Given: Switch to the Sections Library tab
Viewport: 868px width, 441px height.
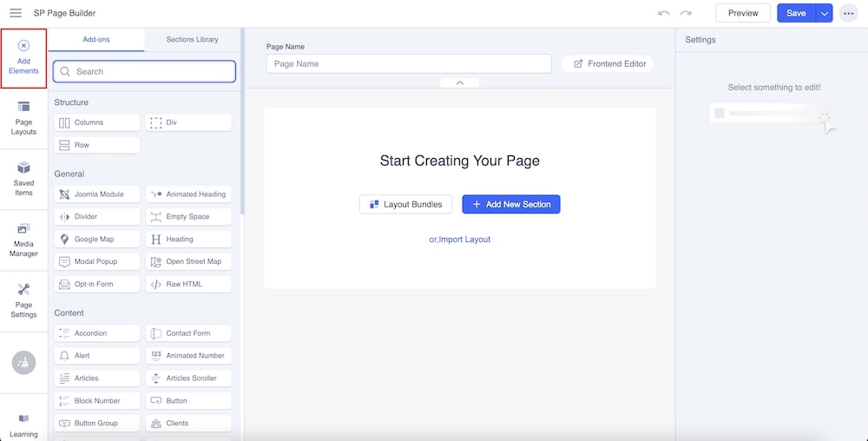Looking at the screenshot, I should [x=192, y=39].
